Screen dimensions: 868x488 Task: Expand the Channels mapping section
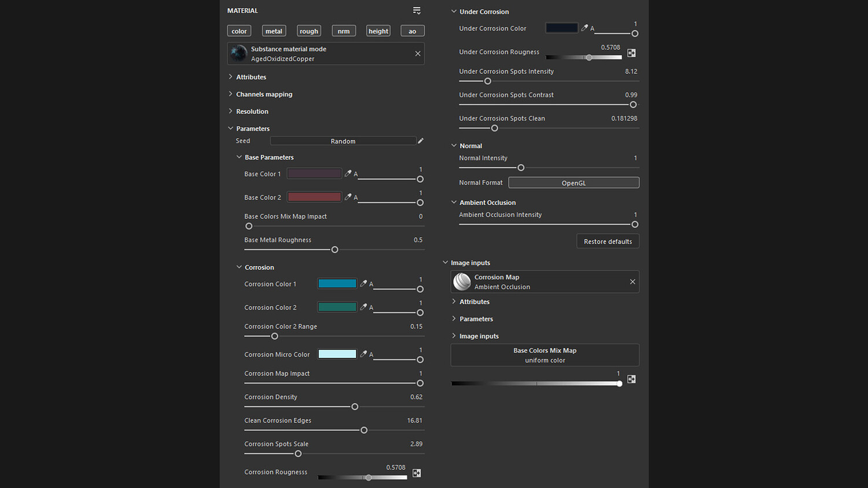[264, 94]
